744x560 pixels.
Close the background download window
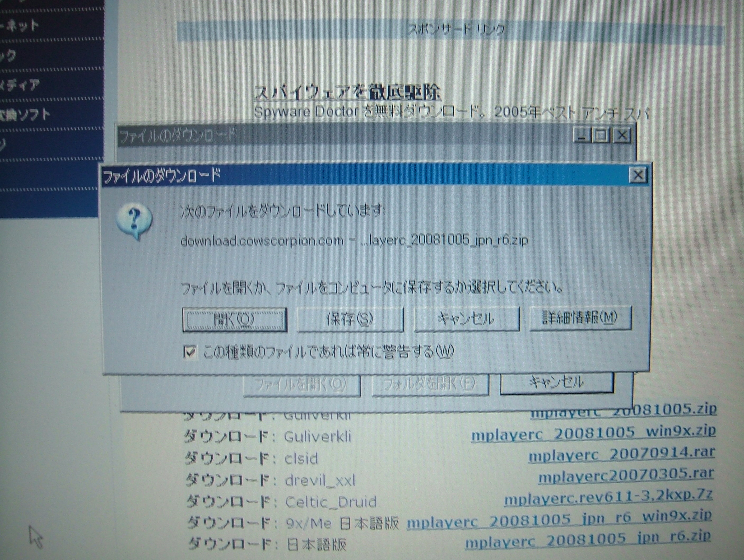click(x=622, y=136)
